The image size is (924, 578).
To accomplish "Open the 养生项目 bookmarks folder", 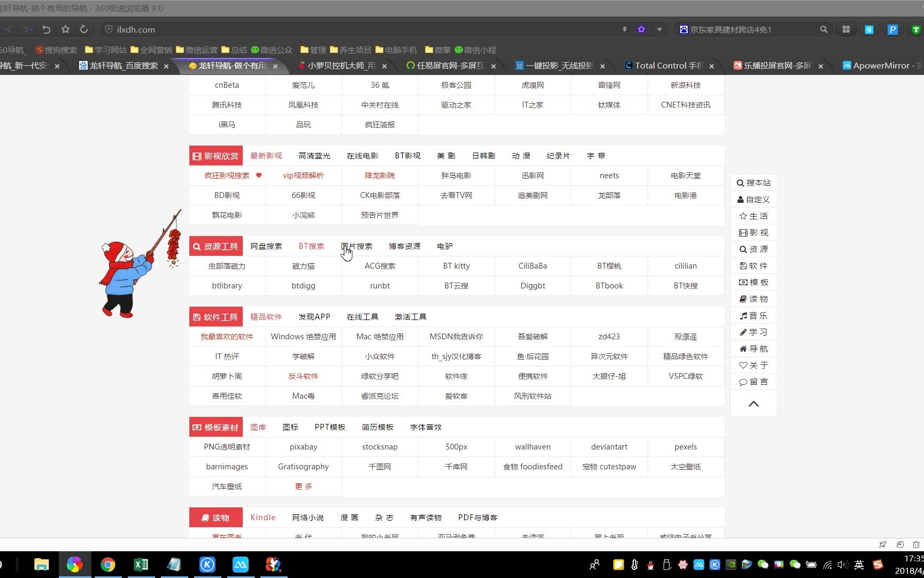I will click(350, 50).
